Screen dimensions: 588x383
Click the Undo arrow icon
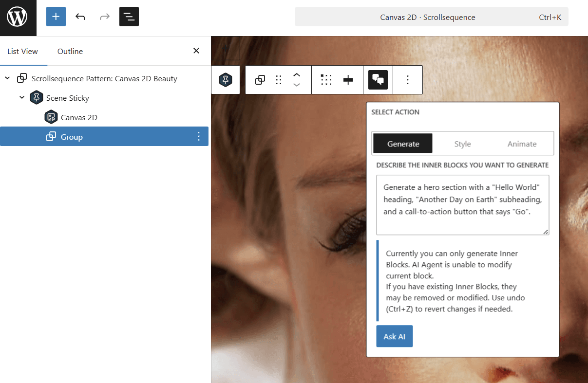(80, 17)
